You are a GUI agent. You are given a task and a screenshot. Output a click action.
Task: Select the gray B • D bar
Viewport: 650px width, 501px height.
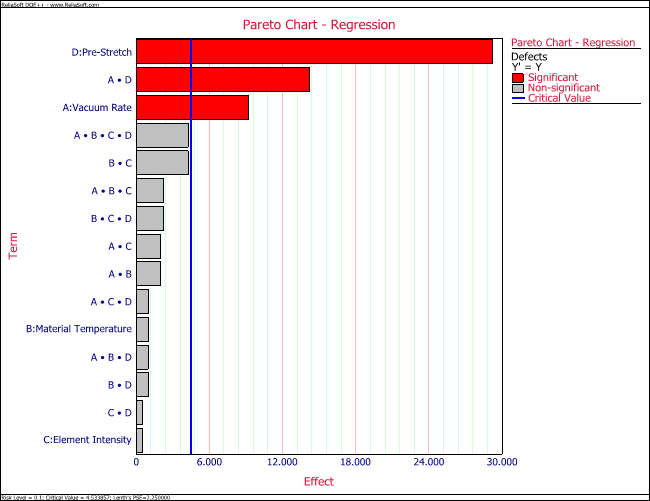[x=143, y=385]
